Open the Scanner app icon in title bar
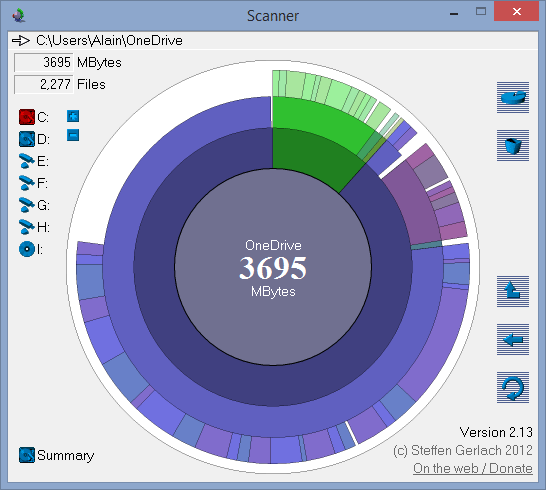This screenshot has width=546, height=490. (18, 16)
